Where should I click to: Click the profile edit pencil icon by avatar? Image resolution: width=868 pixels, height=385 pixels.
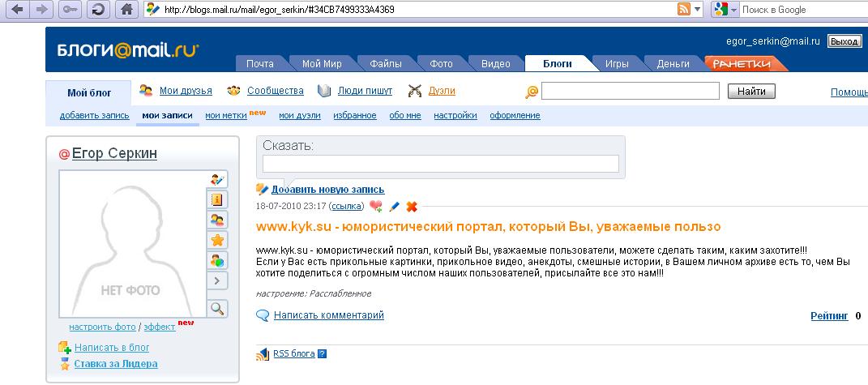217,179
